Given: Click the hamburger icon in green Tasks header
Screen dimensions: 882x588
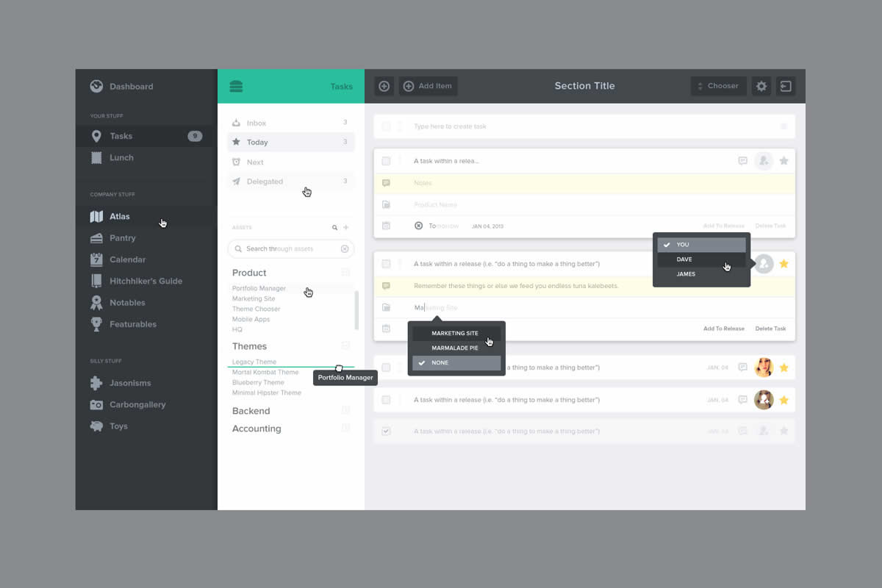Looking at the screenshot, I should [x=236, y=86].
